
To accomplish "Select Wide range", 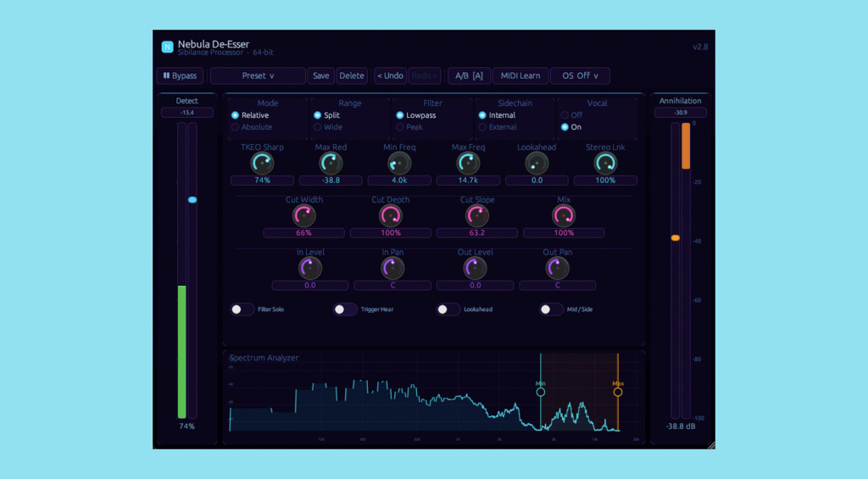I will coord(328,127).
